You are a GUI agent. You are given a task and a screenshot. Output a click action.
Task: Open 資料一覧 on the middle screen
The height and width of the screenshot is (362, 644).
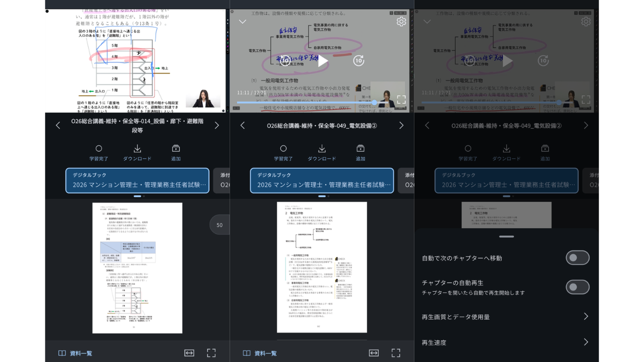tap(260, 353)
